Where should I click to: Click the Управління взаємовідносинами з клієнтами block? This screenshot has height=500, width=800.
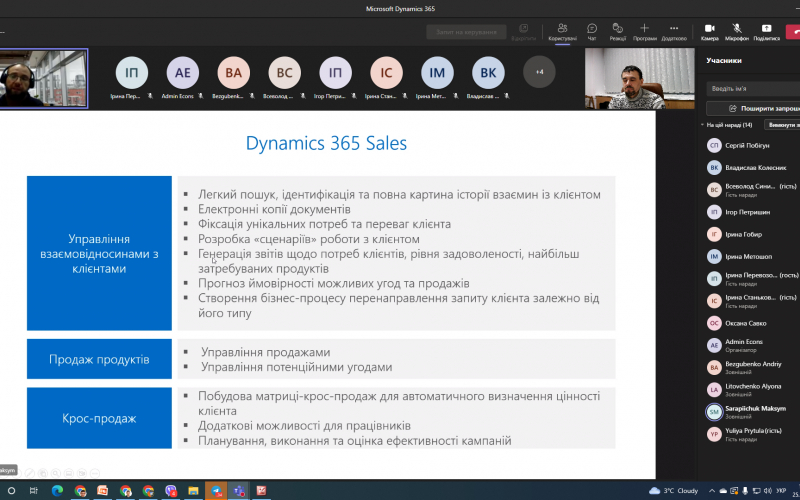[99, 254]
